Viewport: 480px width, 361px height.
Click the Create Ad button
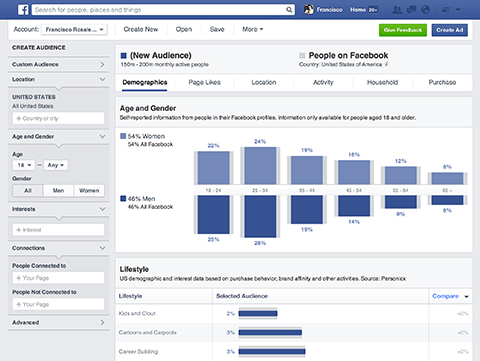pyautogui.click(x=450, y=30)
